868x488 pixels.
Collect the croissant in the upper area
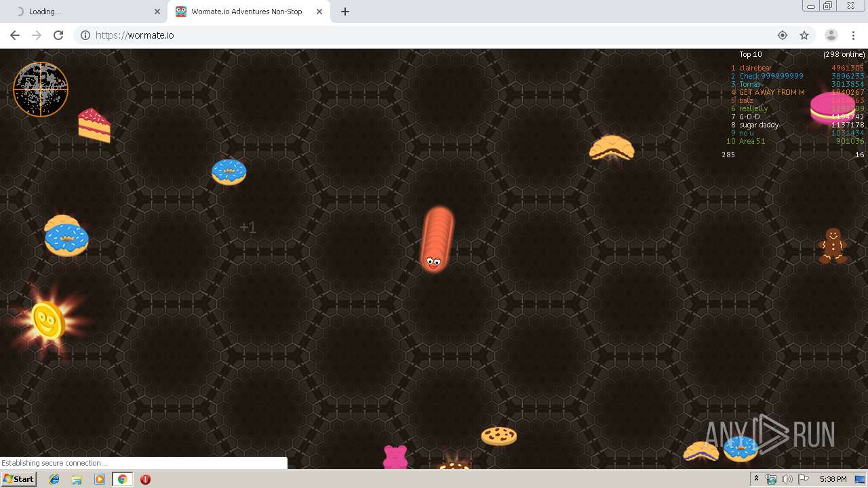pos(612,148)
